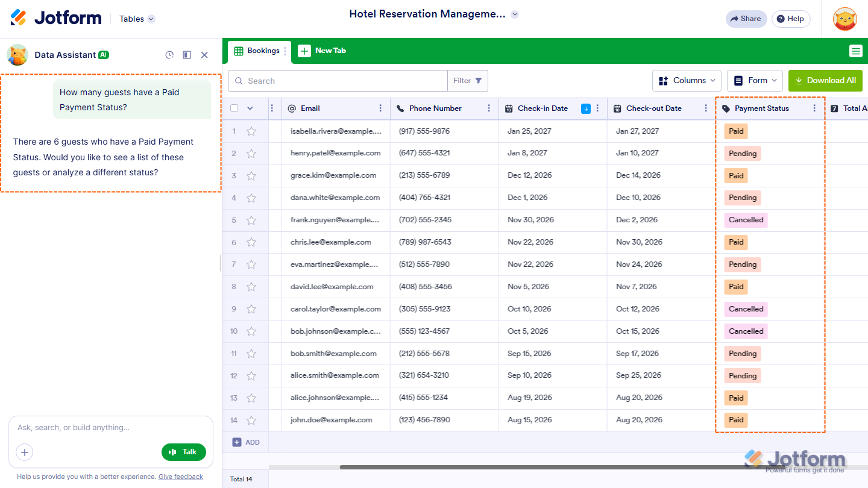Open Email column options dots
868x488 pixels.
click(x=380, y=108)
